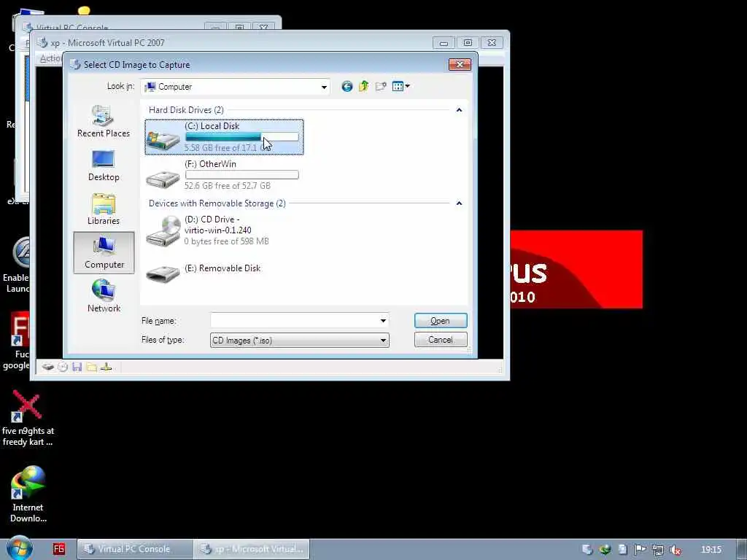Click '52.6 GB free of 52.7 GB' text

[x=228, y=186]
